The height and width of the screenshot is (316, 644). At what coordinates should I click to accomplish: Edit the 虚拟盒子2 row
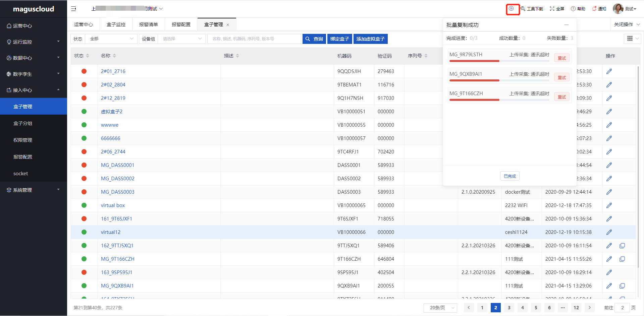point(609,112)
